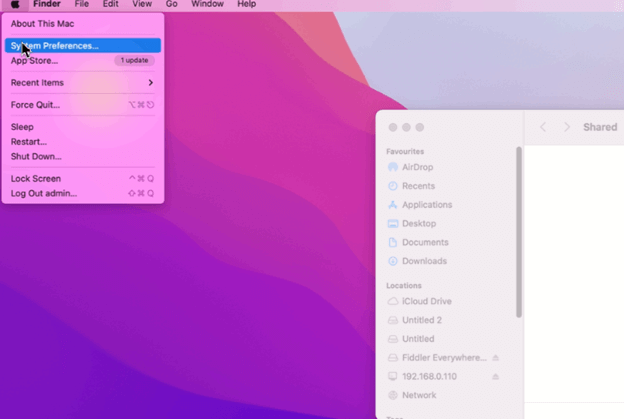
Task: Click the Network globe icon
Action: pos(393,395)
